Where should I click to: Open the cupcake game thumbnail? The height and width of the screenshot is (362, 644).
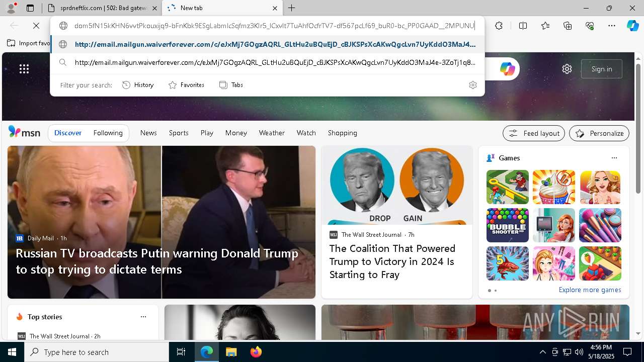[553, 187]
